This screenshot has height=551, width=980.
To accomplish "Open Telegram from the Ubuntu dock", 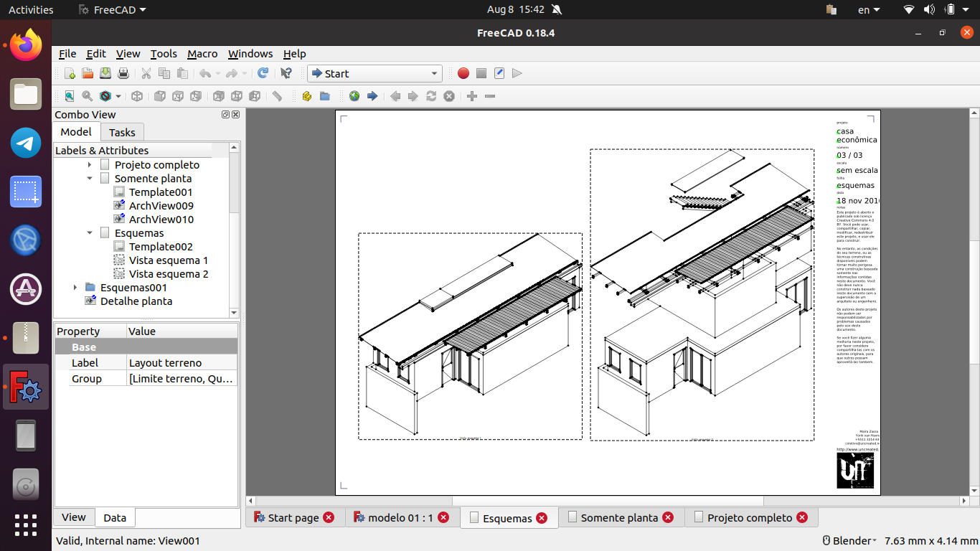I will click(x=26, y=143).
